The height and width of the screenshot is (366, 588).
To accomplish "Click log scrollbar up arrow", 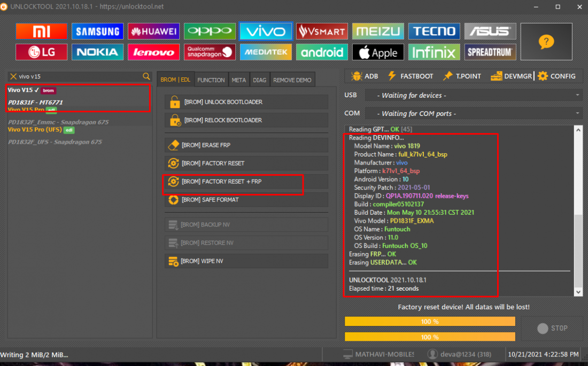I will 578,130.
